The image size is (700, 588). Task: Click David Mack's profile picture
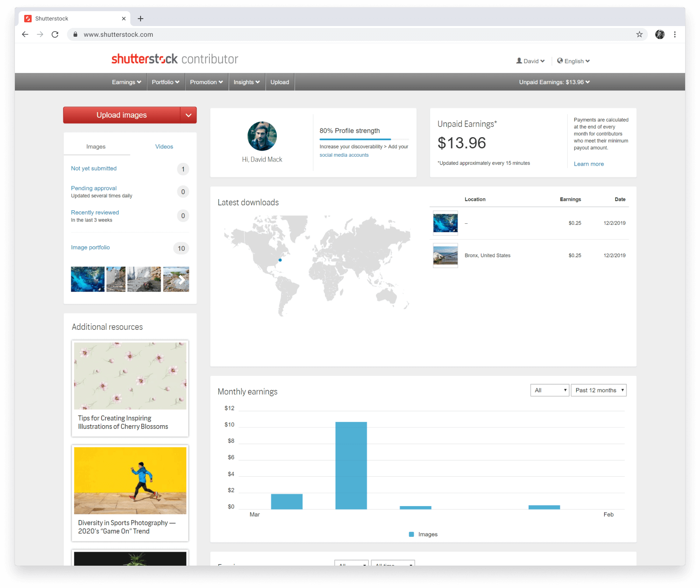[262, 136]
